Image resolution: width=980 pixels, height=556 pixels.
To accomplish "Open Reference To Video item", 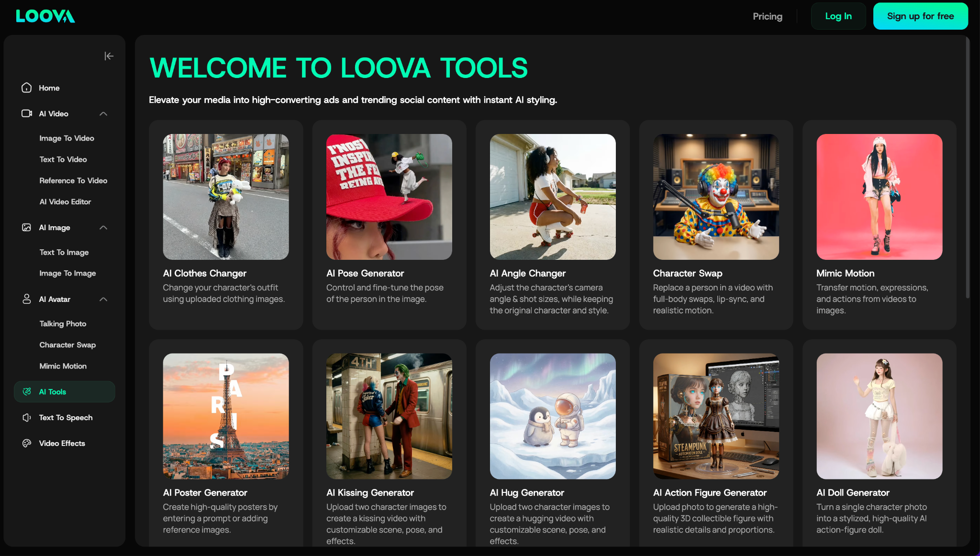I will [x=73, y=180].
